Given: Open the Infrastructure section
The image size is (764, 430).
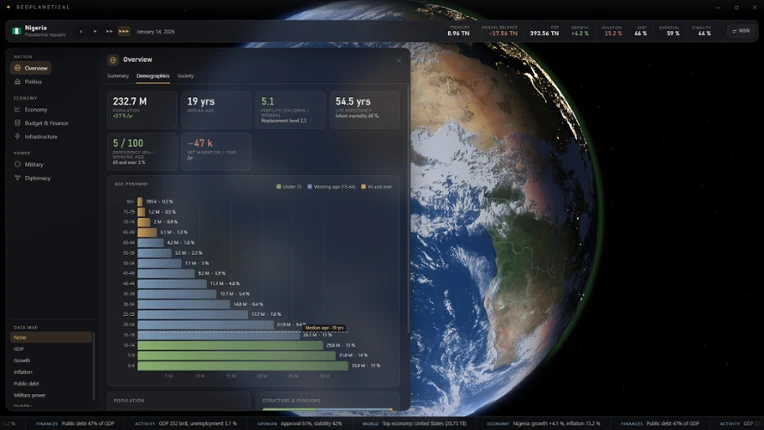Looking at the screenshot, I should [41, 137].
